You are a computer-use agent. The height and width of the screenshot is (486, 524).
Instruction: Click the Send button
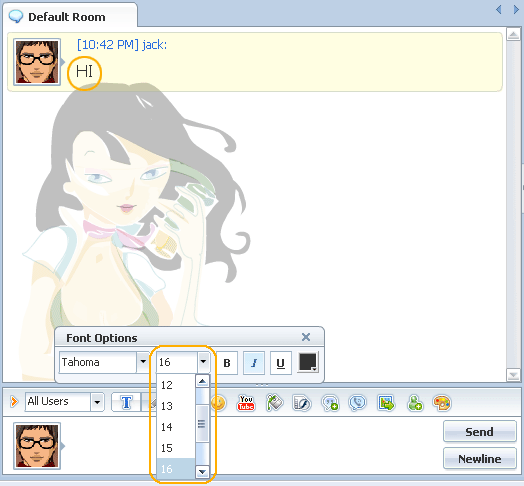[480, 432]
